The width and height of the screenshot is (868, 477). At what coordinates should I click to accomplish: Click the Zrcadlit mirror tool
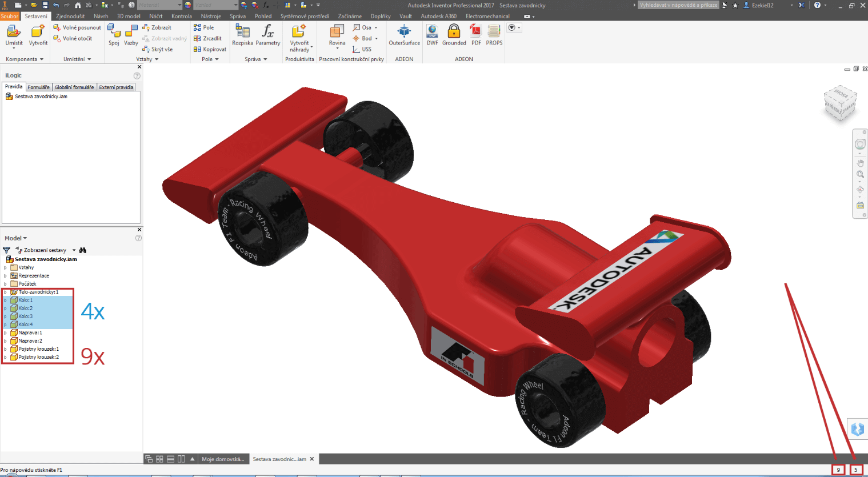[x=207, y=38]
